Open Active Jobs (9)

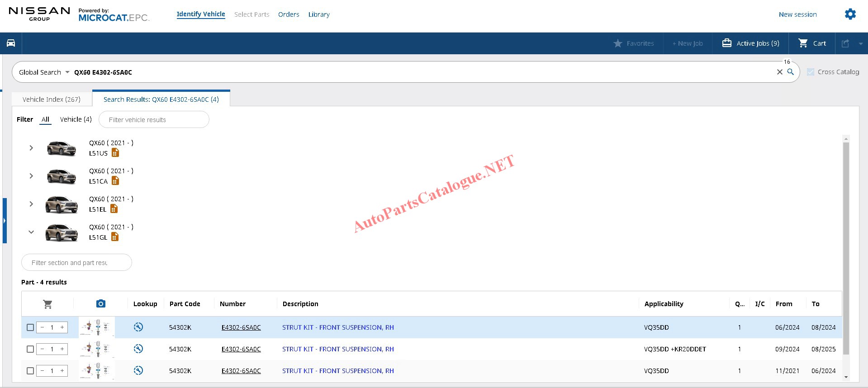click(751, 43)
